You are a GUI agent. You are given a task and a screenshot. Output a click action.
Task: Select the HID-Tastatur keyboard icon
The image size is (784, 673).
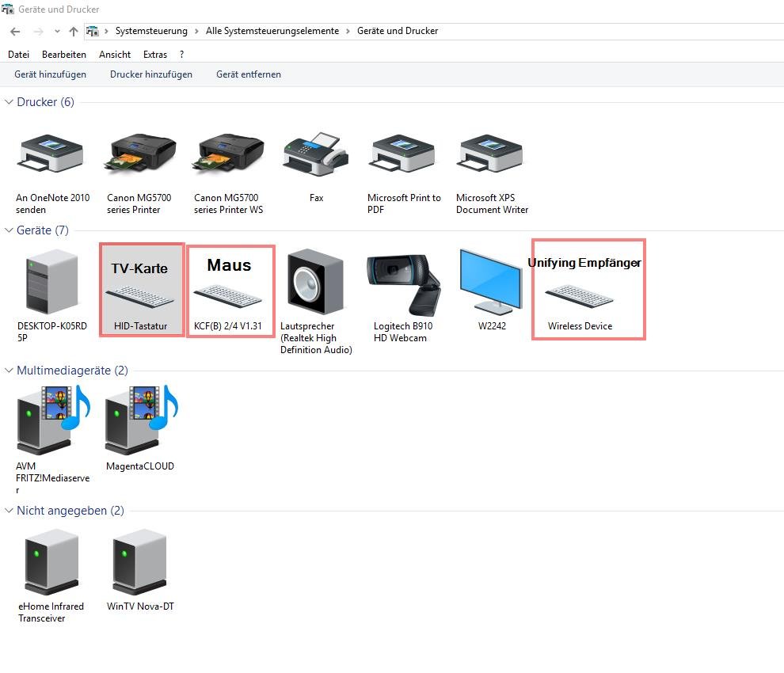click(140, 297)
